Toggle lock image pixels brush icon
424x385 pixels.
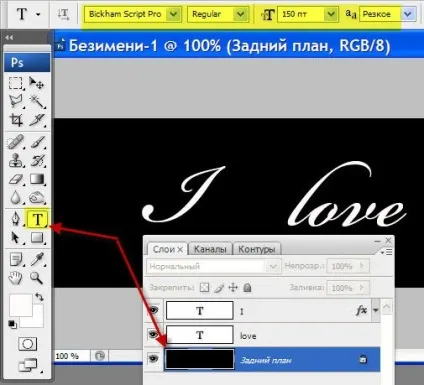(x=219, y=288)
